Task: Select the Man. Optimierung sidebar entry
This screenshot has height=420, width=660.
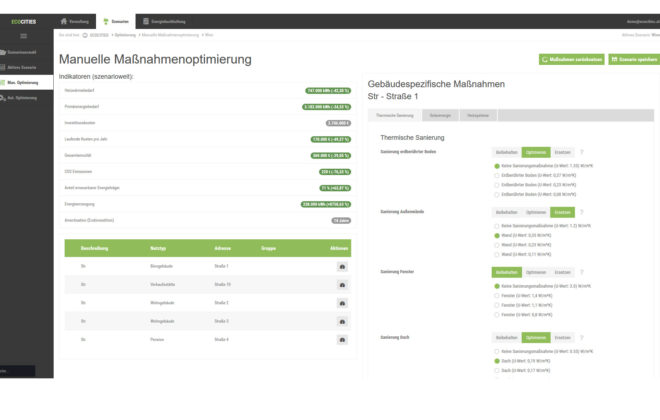Action: 27,82
